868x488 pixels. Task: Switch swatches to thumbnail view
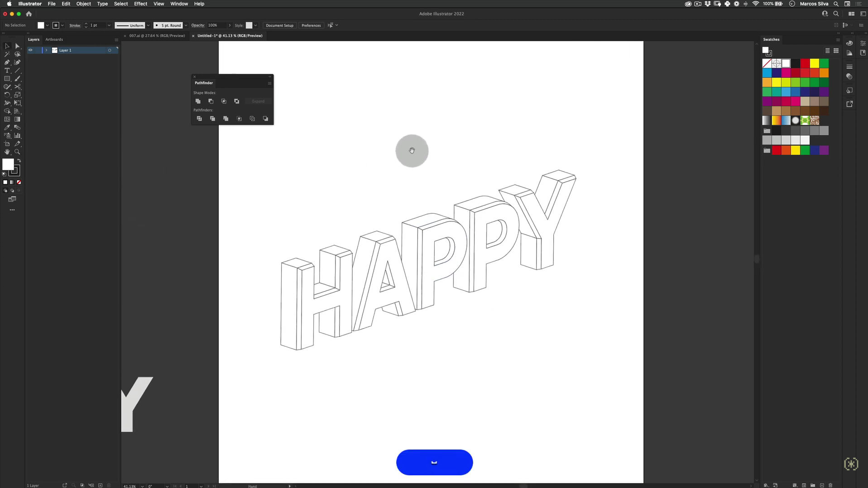836,51
